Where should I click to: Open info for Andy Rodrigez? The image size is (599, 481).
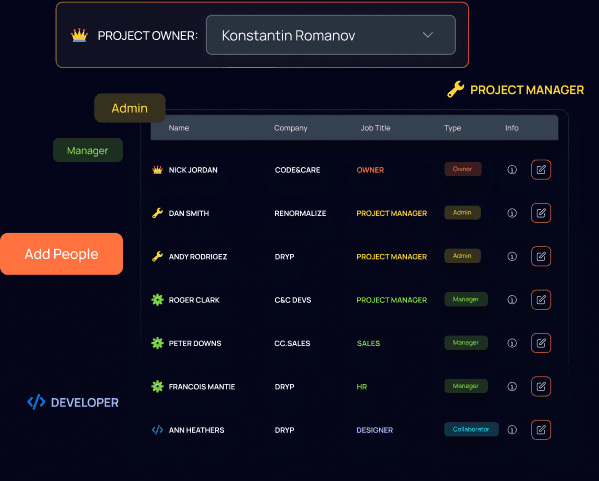(x=512, y=256)
